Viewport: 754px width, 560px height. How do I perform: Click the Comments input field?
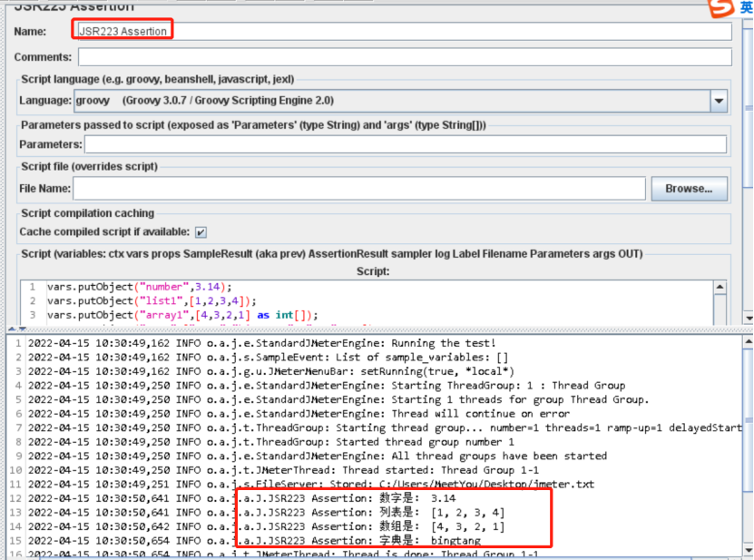coord(405,57)
